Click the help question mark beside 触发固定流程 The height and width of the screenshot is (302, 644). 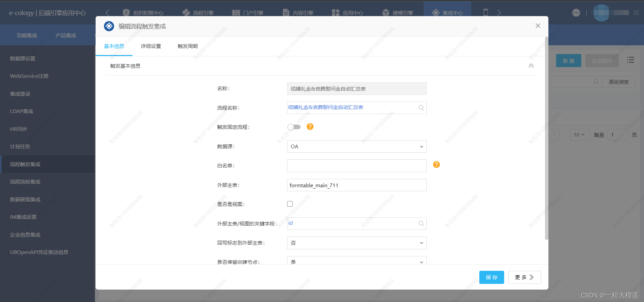pos(310,127)
